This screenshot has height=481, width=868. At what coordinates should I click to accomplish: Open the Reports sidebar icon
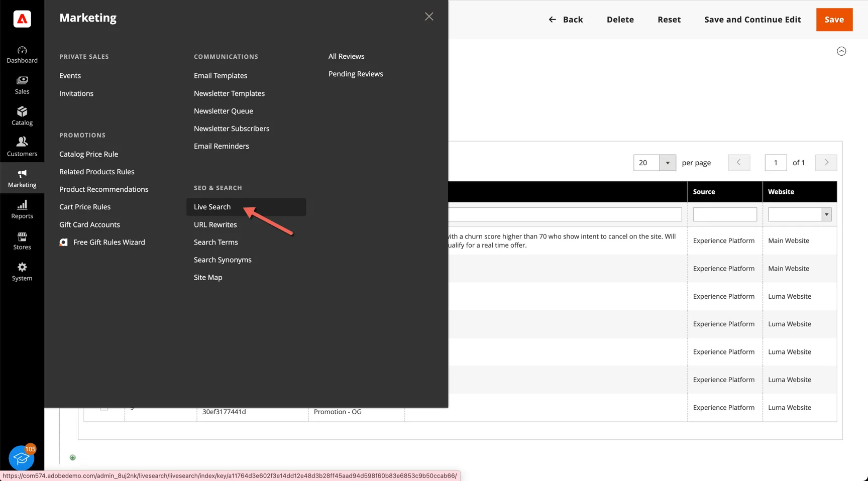[x=22, y=210]
